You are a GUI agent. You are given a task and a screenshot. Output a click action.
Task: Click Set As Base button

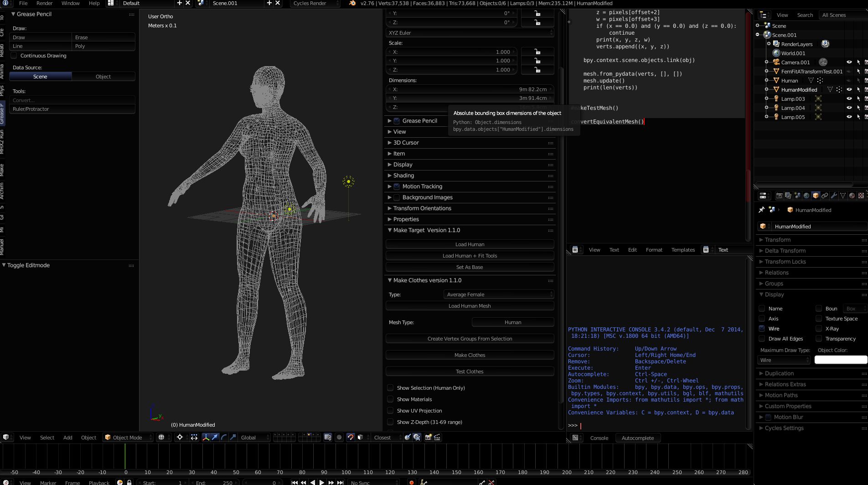tap(470, 267)
